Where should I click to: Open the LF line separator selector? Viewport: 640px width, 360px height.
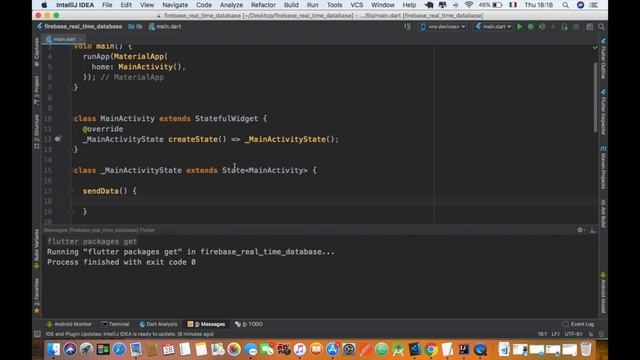tap(556, 334)
